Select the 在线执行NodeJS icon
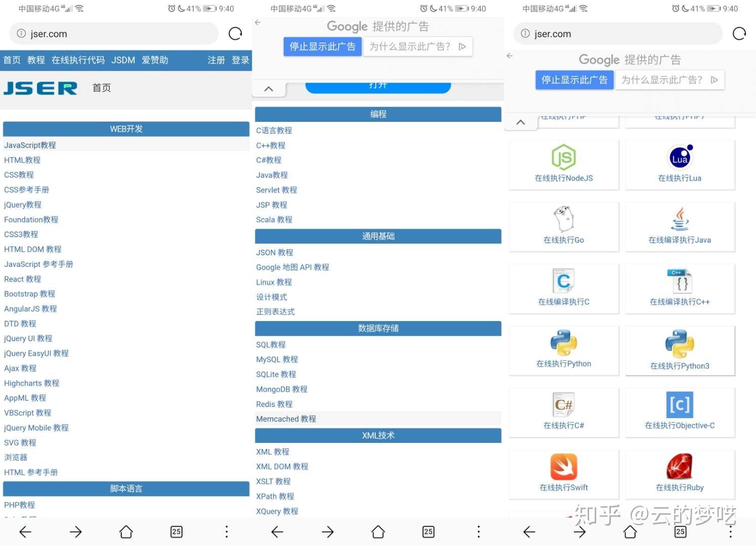 point(563,157)
